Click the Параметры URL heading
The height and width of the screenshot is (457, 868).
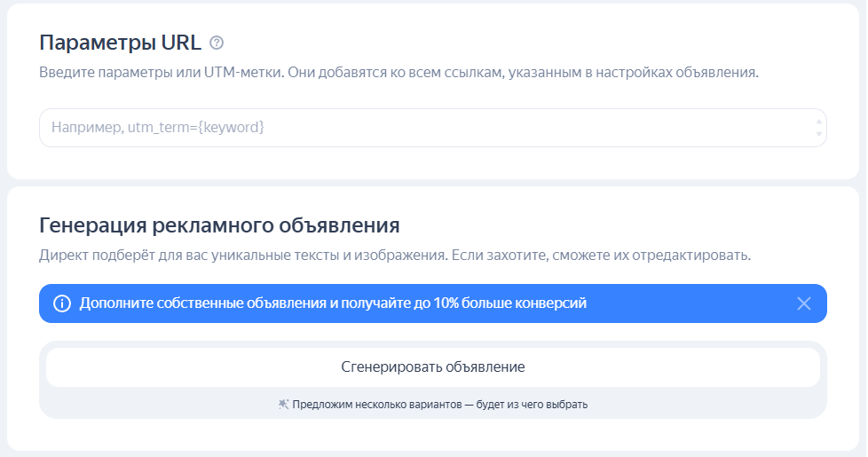(120, 43)
